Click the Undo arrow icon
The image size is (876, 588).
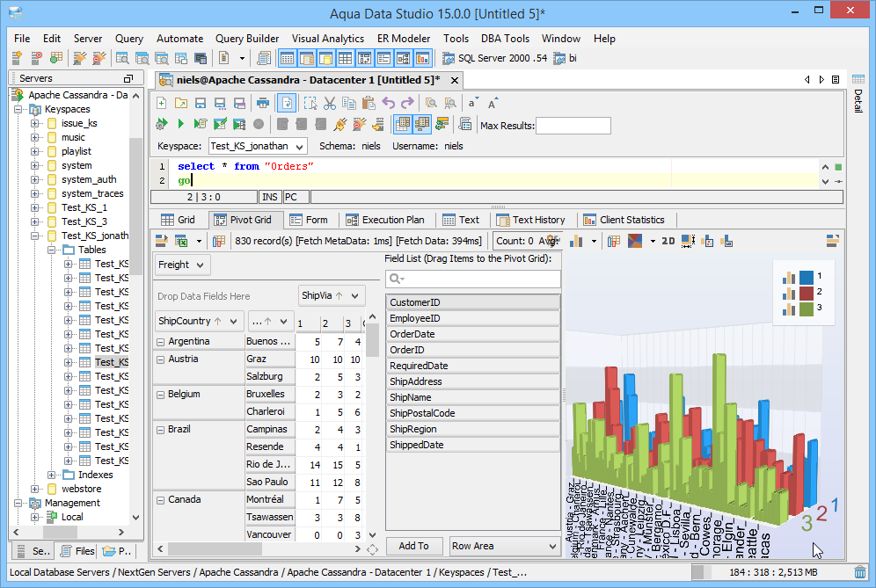388,104
